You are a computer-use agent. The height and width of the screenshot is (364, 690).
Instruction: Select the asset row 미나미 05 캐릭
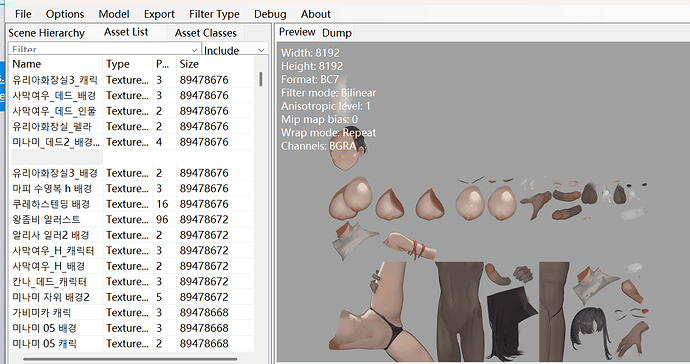coord(132,344)
